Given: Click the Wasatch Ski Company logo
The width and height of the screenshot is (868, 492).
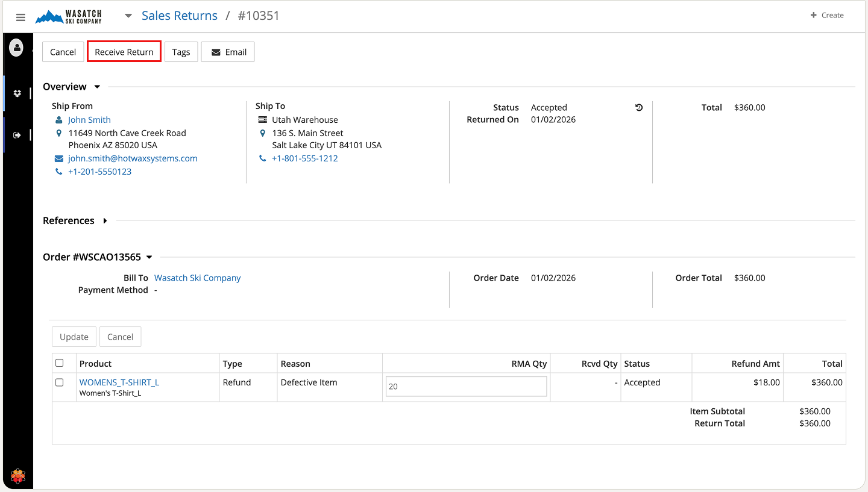Looking at the screenshot, I should 69,16.
